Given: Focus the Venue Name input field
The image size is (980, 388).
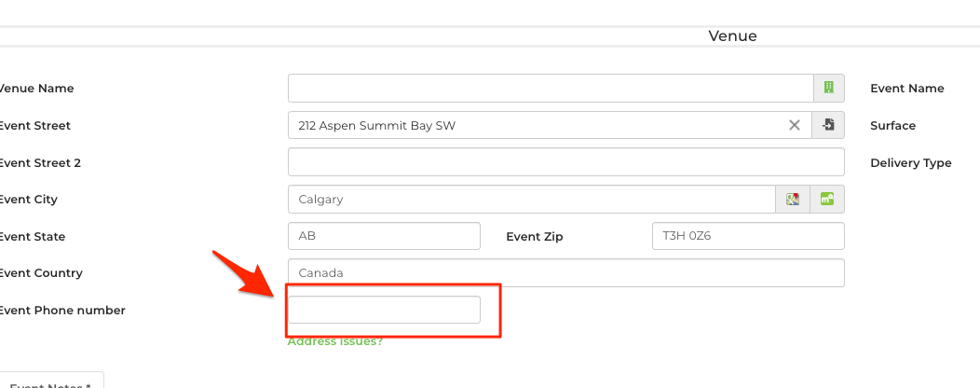Looking at the screenshot, I should (x=550, y=89).
